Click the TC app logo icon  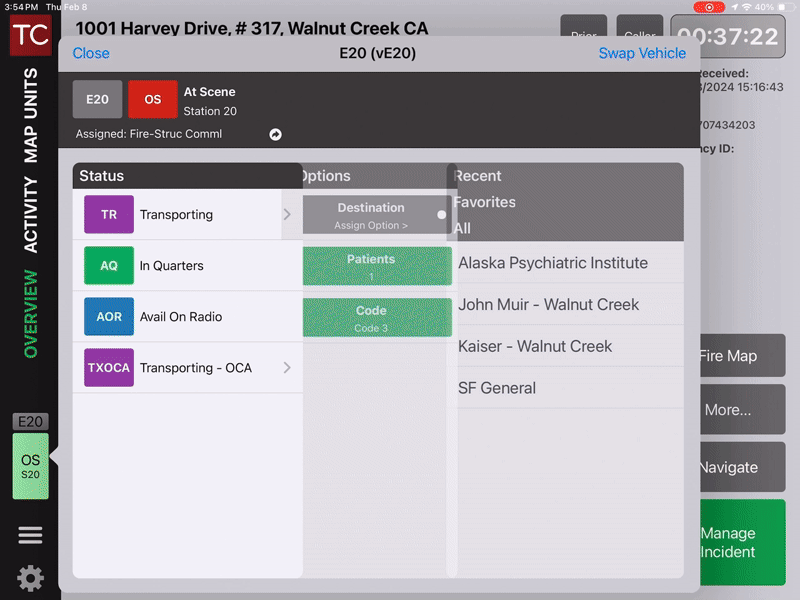click(x=30, y=34)
